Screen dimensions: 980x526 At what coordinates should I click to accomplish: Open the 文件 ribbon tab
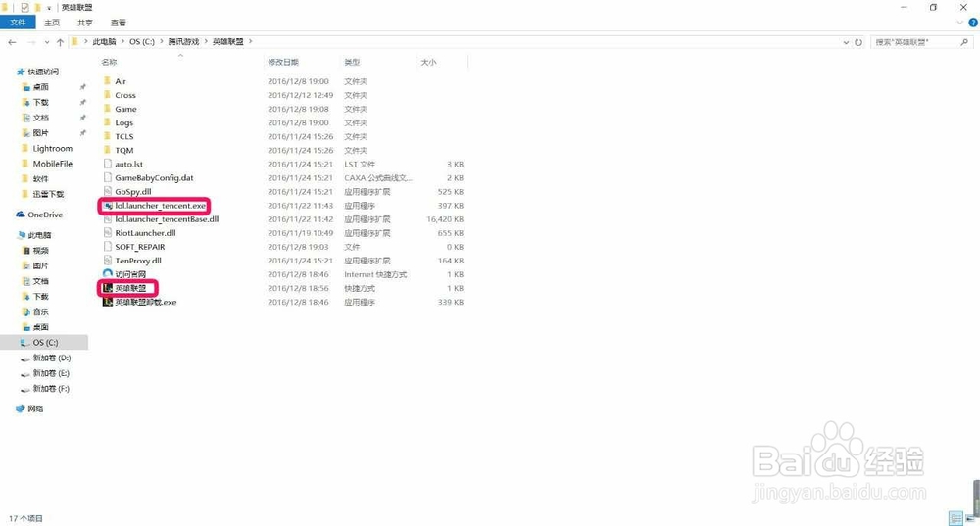18,23
